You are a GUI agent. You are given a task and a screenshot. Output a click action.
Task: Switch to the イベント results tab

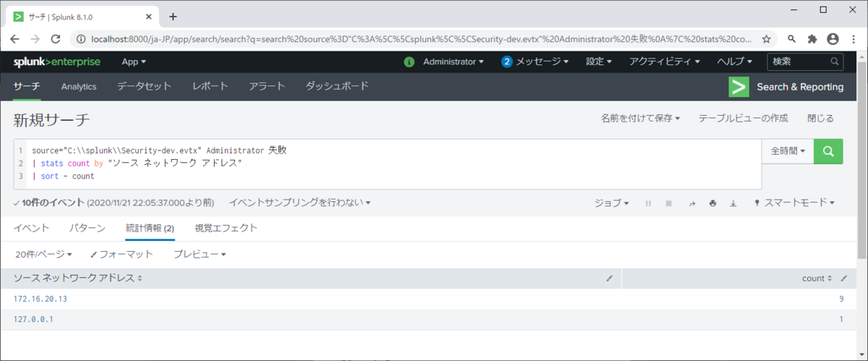(x=31, y=228)
